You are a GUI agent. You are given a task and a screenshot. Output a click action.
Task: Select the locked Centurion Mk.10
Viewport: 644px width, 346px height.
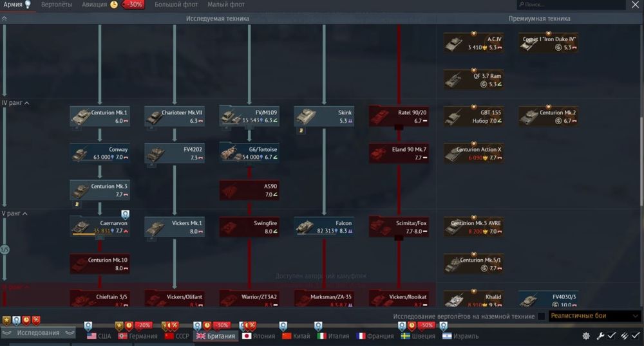click(x=100, y=264)
